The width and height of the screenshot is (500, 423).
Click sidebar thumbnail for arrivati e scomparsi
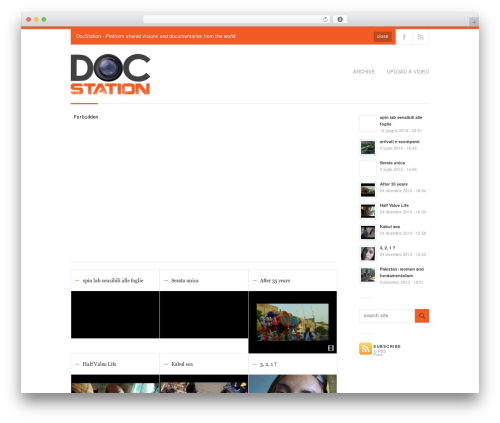368,148
